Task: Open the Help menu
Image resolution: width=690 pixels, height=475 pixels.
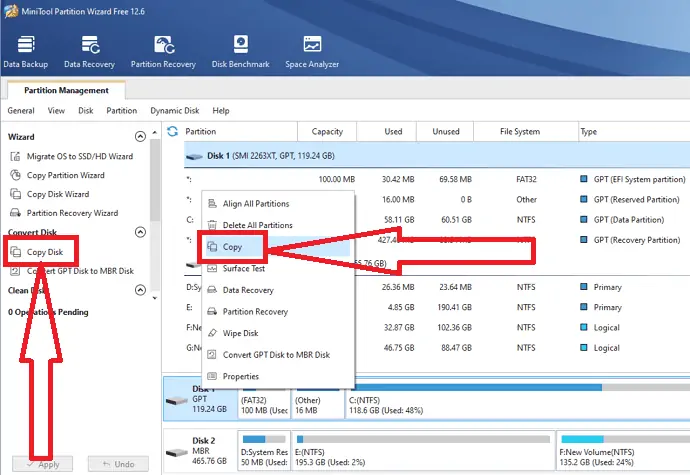Action: click(220, 110)
